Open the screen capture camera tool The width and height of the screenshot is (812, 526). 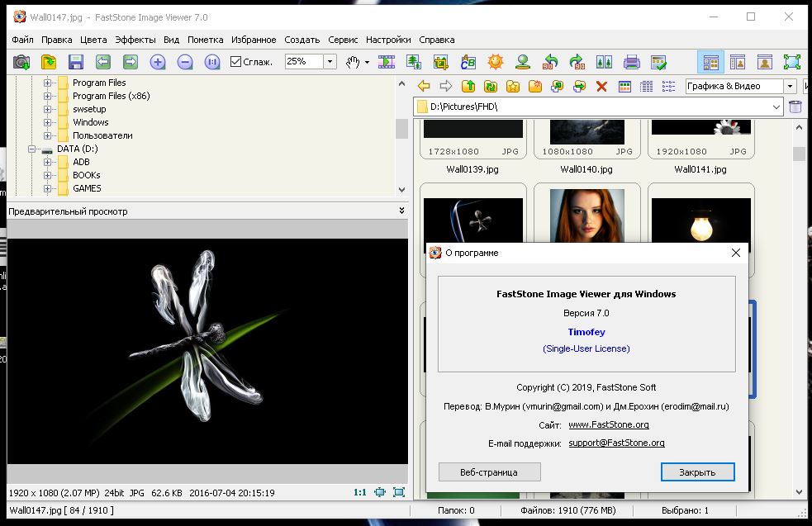pos(21,62)
